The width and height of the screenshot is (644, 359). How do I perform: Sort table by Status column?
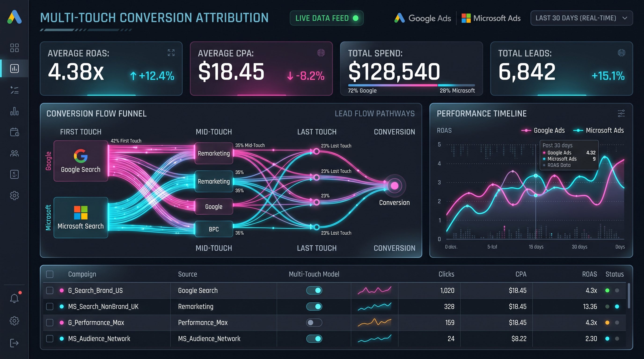615,274
